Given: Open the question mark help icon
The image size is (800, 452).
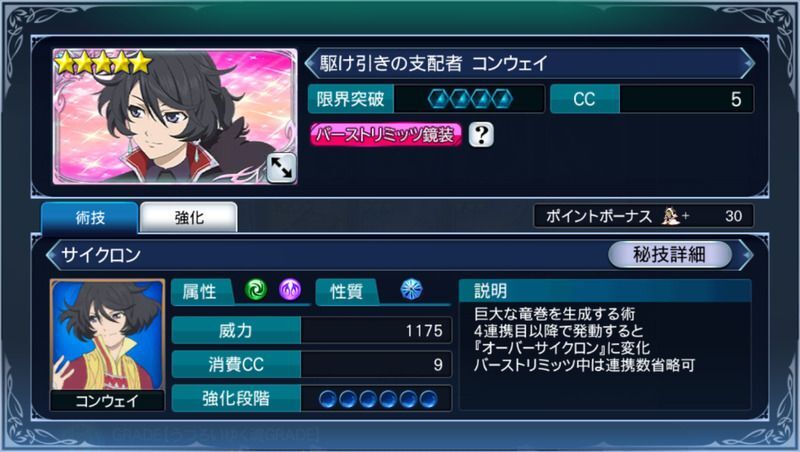Looking at the screenshot, I should (x=481, y=135).
